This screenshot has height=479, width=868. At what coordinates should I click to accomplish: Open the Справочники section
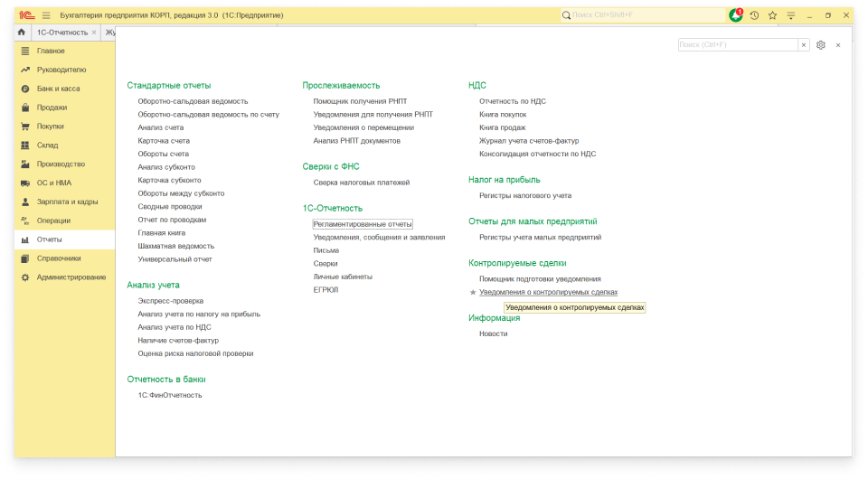tap(59, 258)
